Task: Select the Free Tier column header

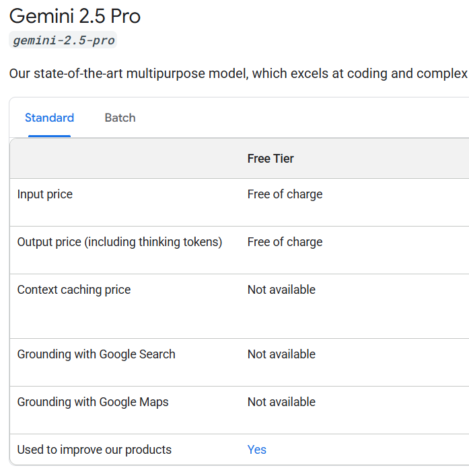Action: 270,159
